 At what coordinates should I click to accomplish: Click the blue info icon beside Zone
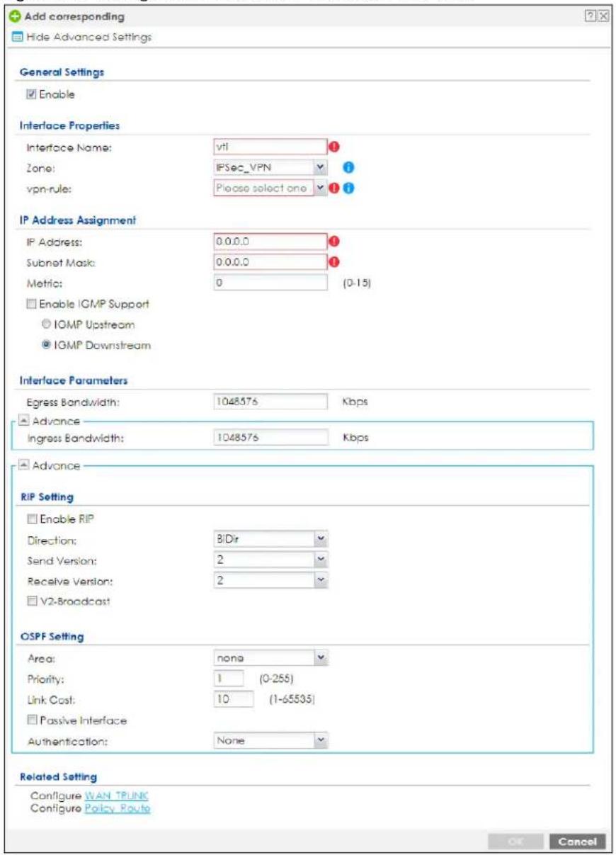348,169
